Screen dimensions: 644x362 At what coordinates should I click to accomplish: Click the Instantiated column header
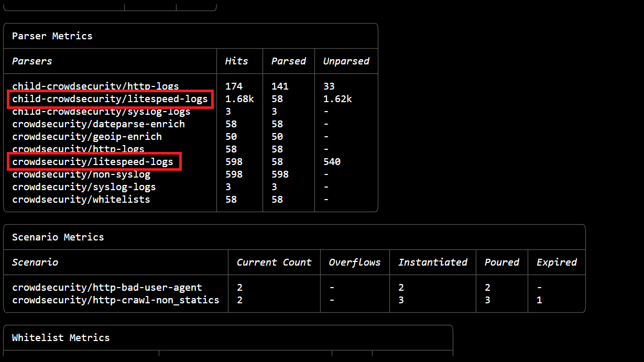click(433, 262)
